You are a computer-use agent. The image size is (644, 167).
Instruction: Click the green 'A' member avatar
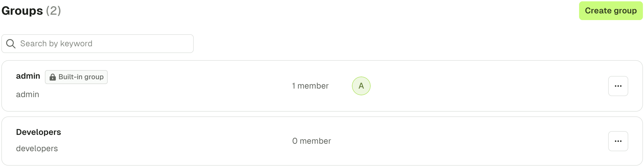click(x=361, y=86)
